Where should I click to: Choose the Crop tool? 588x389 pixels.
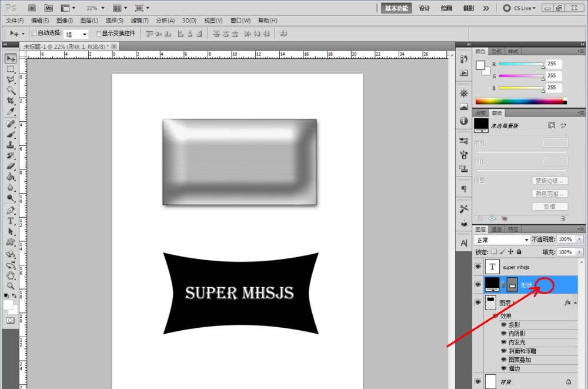tap(11, 101)
